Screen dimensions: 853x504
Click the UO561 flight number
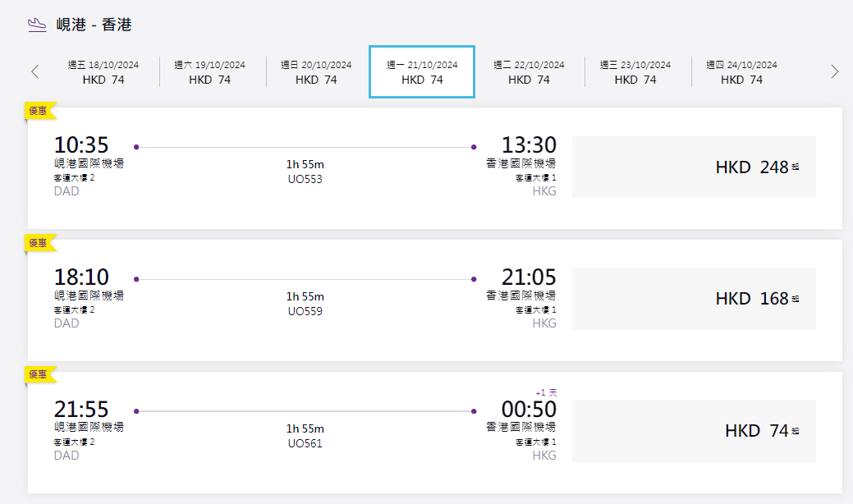305,443
